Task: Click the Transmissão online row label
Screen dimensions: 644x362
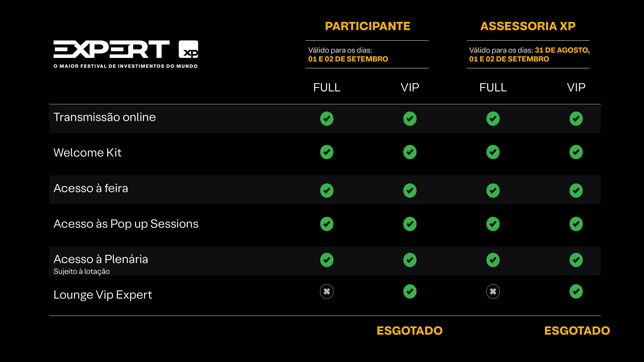Action: point(104,117)
